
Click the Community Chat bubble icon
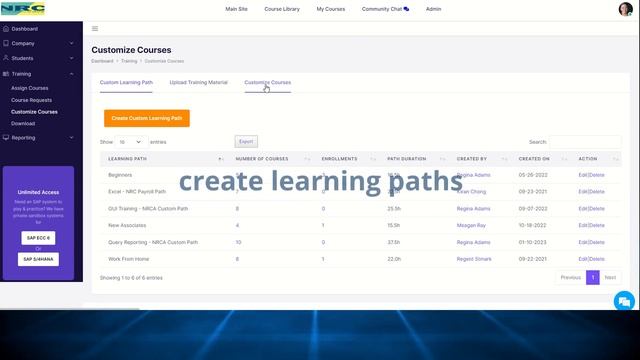click(406, 9)
